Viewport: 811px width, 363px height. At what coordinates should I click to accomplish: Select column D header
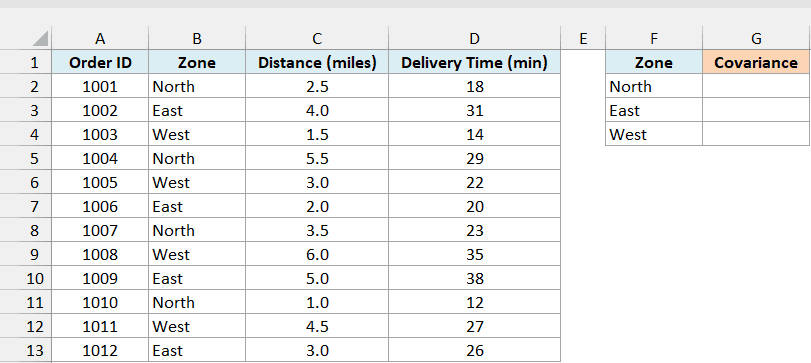pos(474,38)
